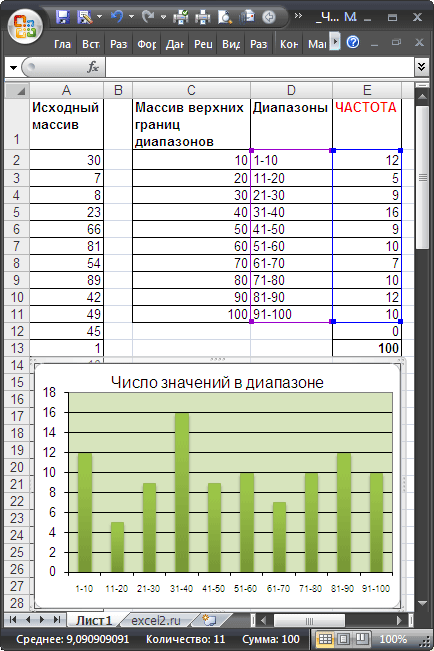This screenshot has height=651, width=434.
Task: Switch to Normal view in status bar
Action: (x=325, y=639)
